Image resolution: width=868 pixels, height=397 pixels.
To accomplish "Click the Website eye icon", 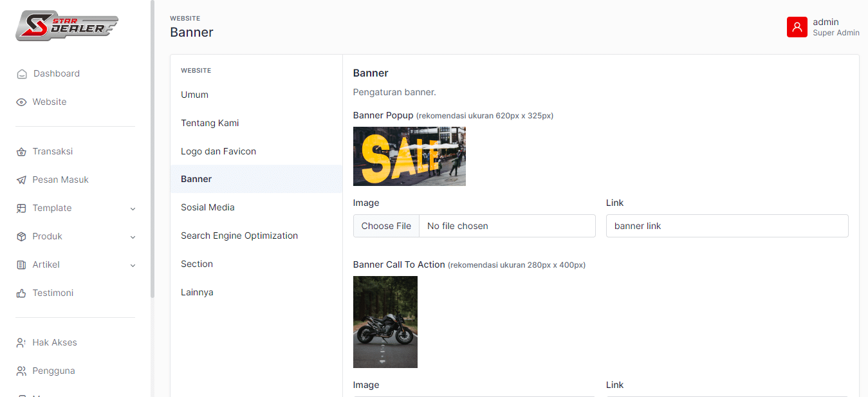I will pos(21,102).
